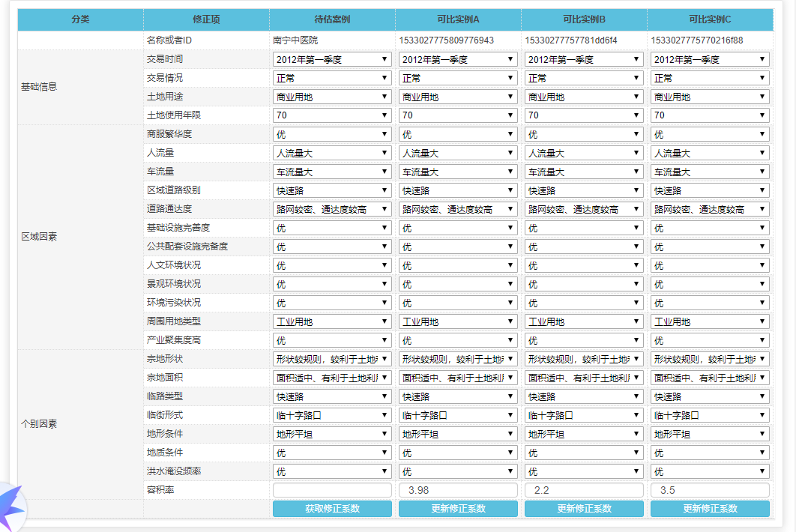This screenshot has width=796, height=532.
Task: Click the 分类 column header
Action: pos(80,19)
